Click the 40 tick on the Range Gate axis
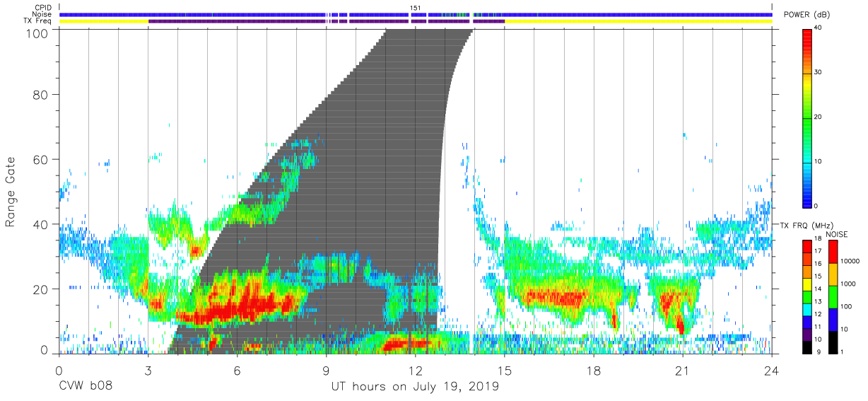The height and width of the screenshot is (401, 868). coord(40,224)
